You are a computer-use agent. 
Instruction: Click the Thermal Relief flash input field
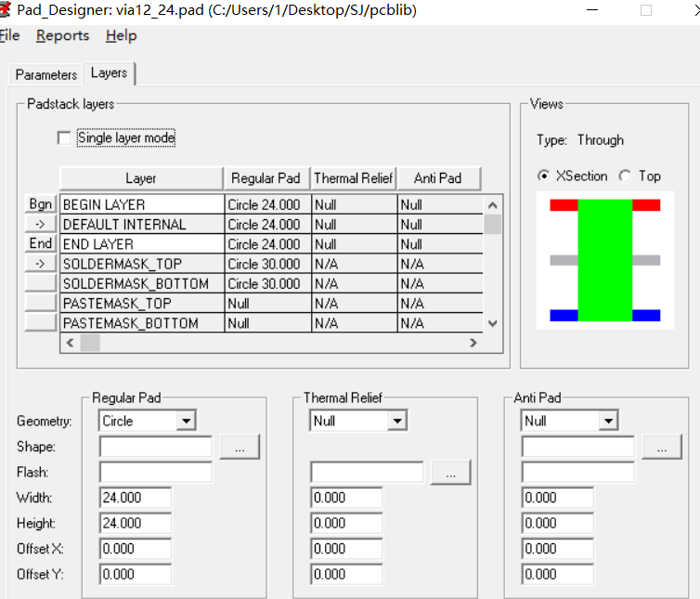pos(367,472)
